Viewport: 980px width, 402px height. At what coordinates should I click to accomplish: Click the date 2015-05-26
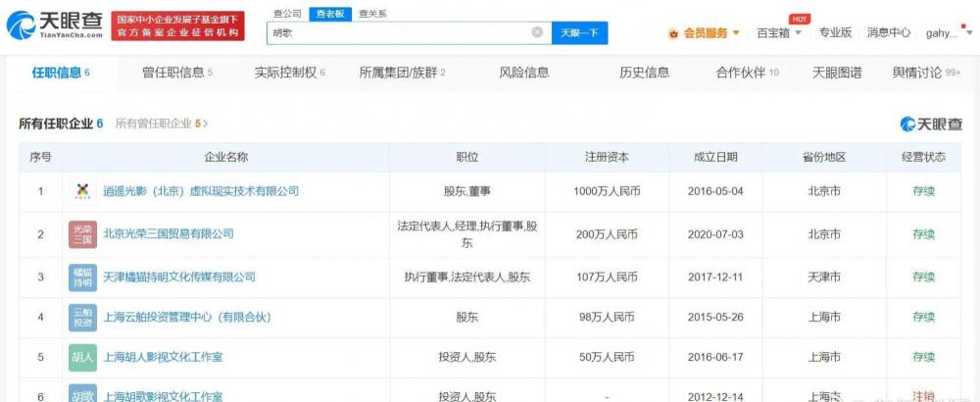(715, 318)
